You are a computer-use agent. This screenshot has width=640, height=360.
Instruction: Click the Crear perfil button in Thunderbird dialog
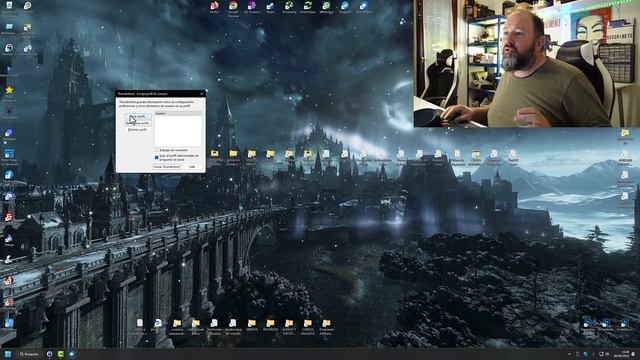pos(138,116)
